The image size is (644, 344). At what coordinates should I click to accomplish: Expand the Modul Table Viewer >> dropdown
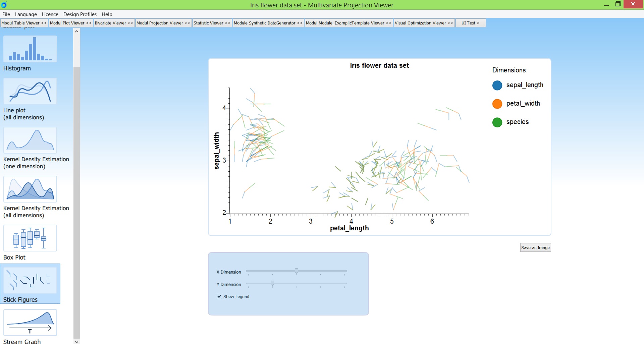[24, 23]
